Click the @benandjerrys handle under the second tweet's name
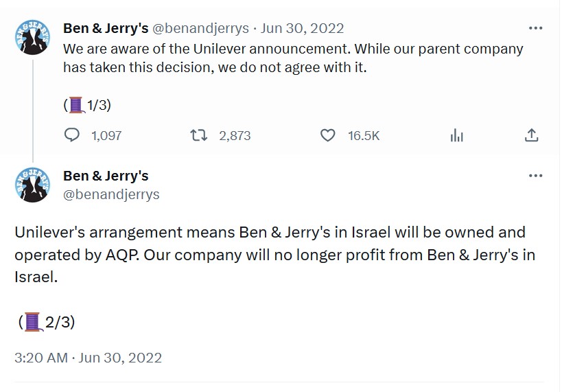This screenshot has width=562, height=392. click(x=111, y=194)
